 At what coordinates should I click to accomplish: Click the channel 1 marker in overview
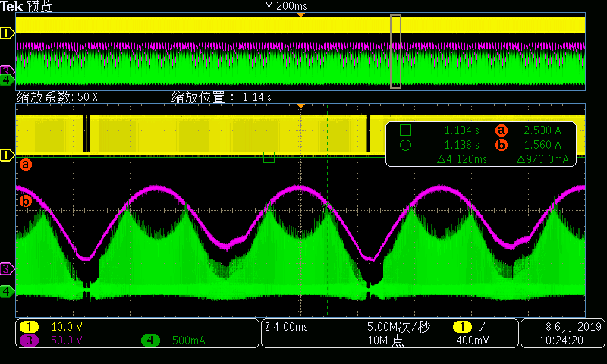(7, 33)
